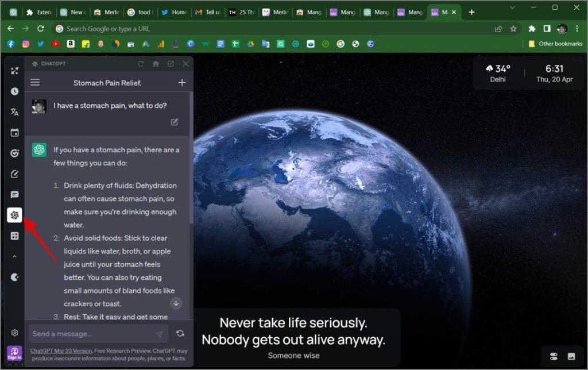Switch to the New c ChatGPT tab
This screenshot has height=370, width=588.
[73, 13]
